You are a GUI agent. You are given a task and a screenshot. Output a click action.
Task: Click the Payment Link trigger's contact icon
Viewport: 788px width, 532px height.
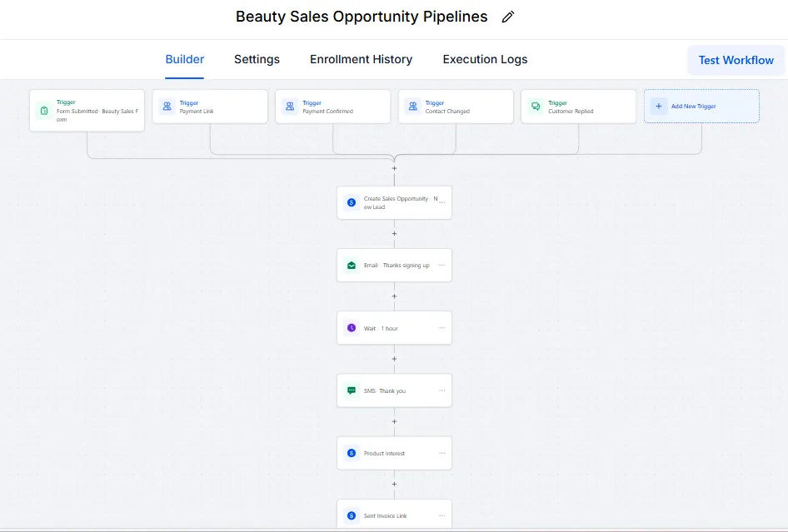167,107
